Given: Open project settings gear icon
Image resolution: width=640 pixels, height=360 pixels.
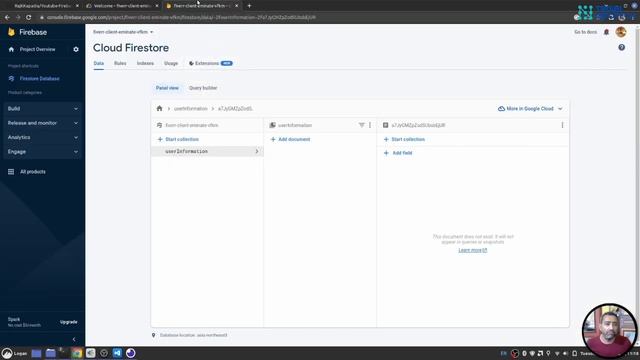Looking at the screenshot, I should click(76, 49).
